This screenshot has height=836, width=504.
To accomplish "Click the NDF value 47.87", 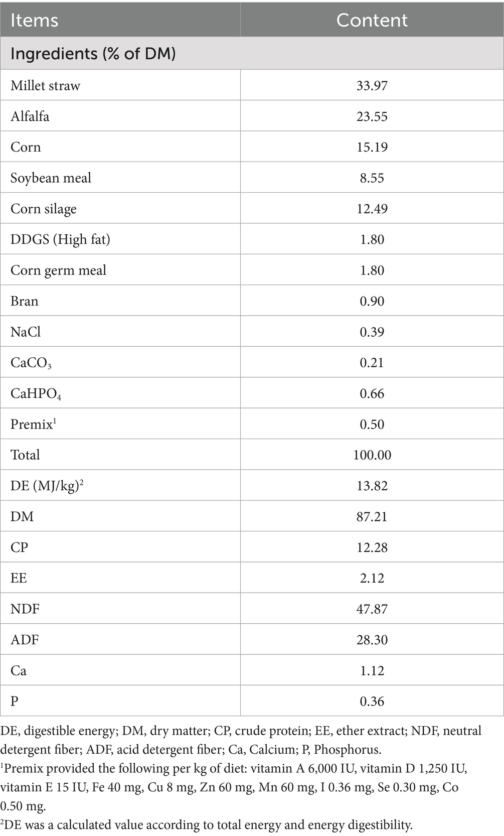I will coord(372,609).
